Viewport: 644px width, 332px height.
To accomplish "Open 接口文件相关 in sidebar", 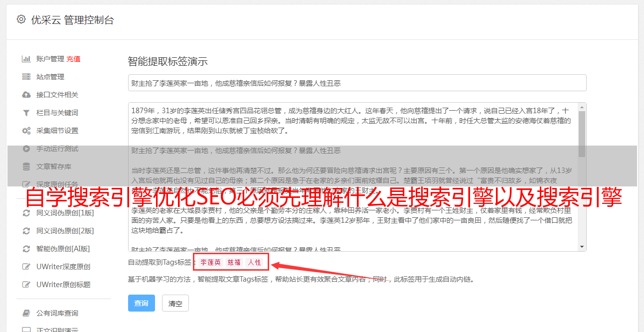I will point(57,95).
